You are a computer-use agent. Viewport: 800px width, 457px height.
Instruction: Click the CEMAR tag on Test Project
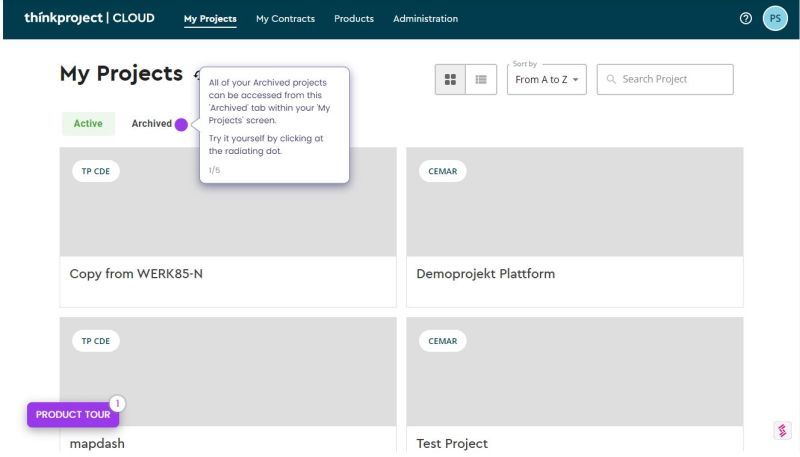(x=442, y=341)
